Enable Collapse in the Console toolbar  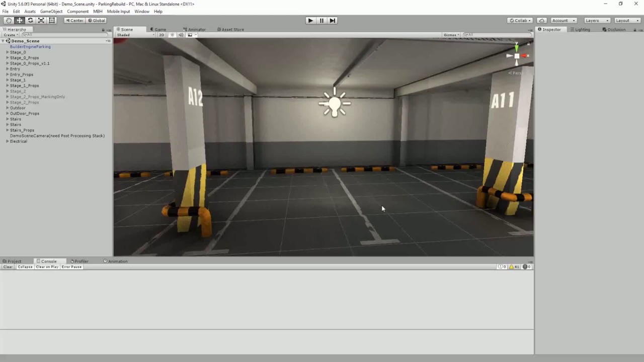(x=25, y=267)
